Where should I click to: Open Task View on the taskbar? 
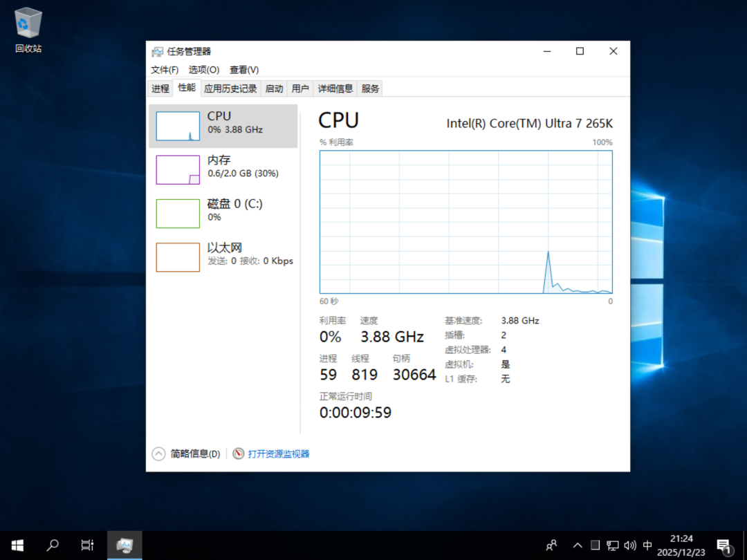pos(87,545)
